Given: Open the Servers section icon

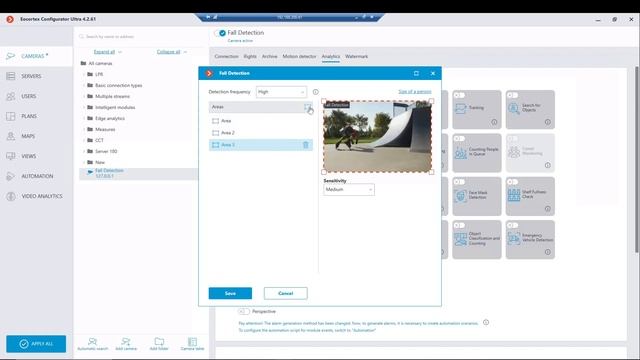Looking at the screenshot, I should click(x=11, y=76).
